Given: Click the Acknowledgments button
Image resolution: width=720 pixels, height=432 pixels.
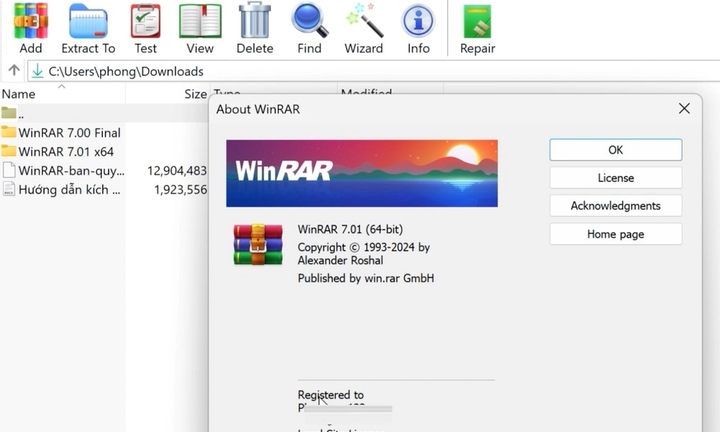Looking at the screenshot, I should point(615,206).
